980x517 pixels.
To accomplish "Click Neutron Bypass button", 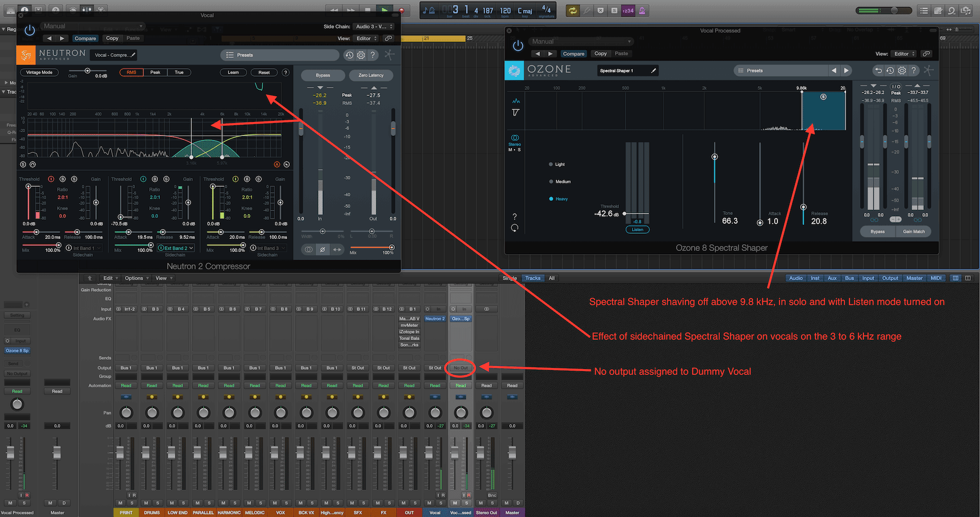I will (323, 75).
